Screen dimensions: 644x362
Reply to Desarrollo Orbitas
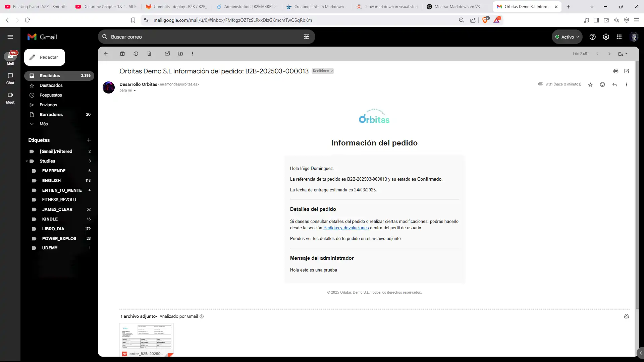[615, 84]
